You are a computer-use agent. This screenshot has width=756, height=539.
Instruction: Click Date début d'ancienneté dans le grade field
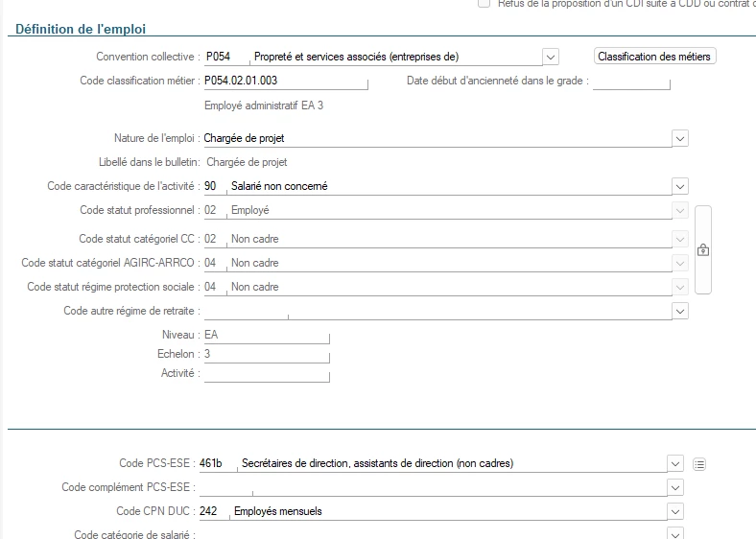point(631,81)
